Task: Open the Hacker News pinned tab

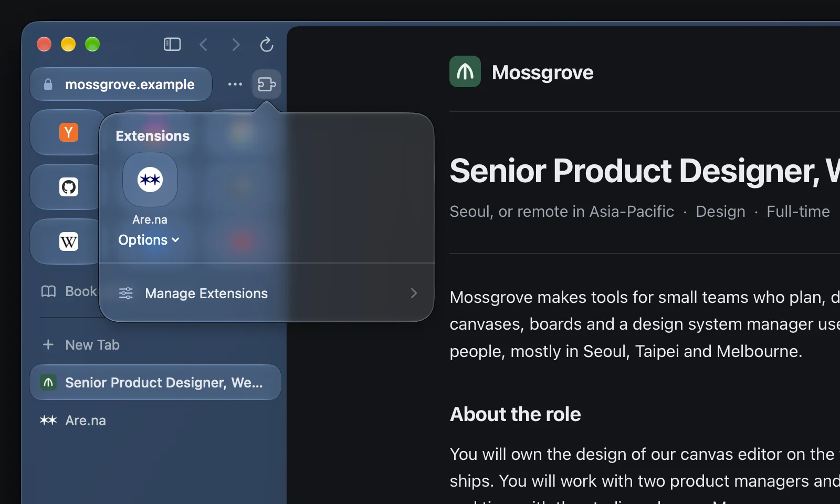Action: coord(68,132)
